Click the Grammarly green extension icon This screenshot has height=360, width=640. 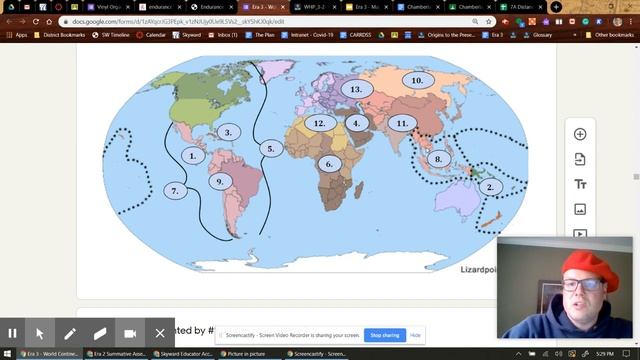[585, 21]
